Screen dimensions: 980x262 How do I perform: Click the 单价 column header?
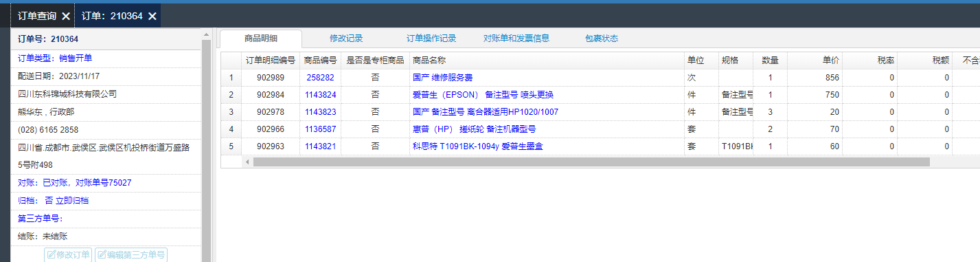click(x=814, y=61)
